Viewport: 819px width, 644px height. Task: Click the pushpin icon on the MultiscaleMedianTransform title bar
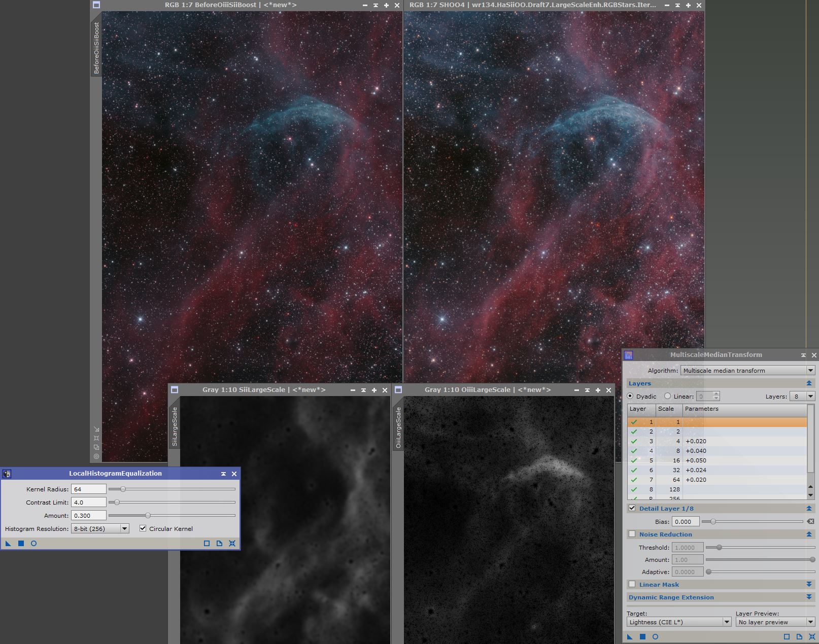[x=804, y=354]
